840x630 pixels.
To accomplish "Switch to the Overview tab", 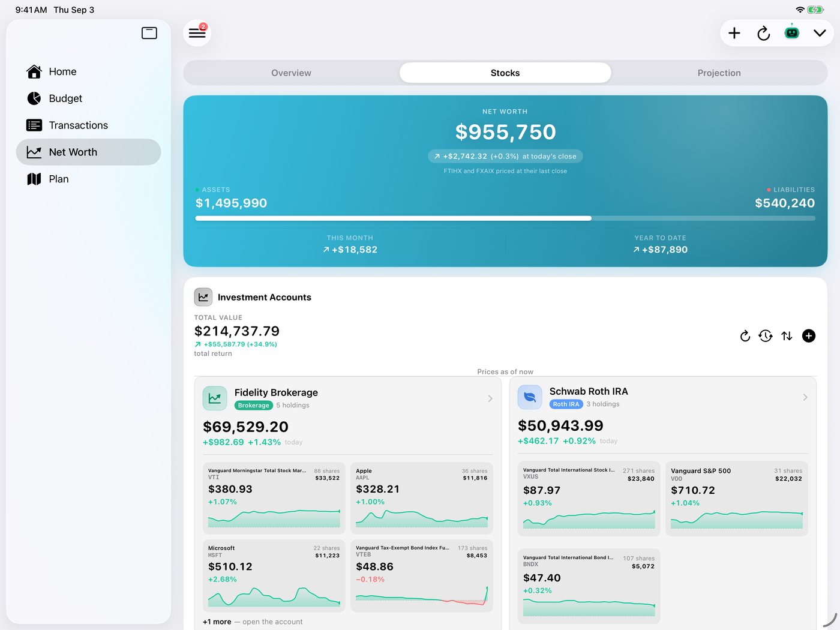I will 291,73.
